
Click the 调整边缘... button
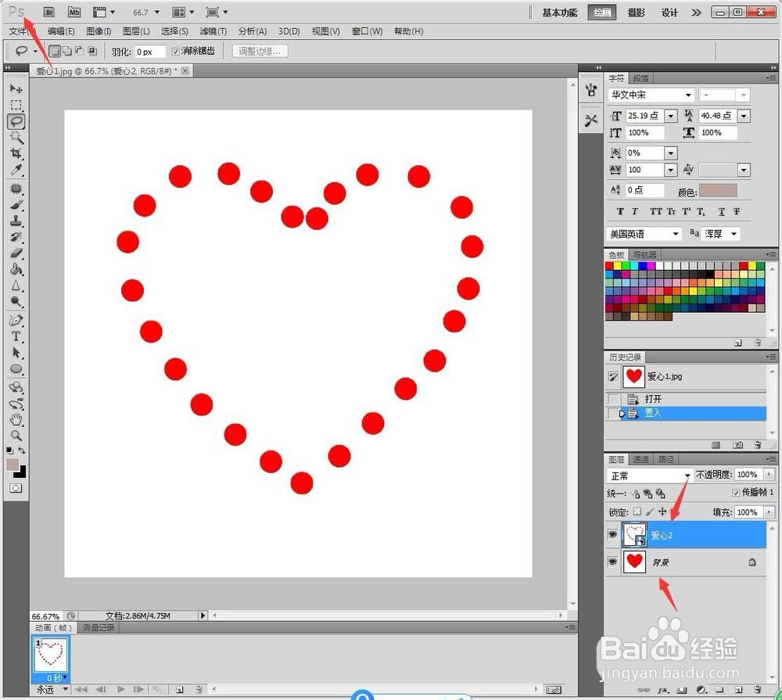[x=260, y=51]
